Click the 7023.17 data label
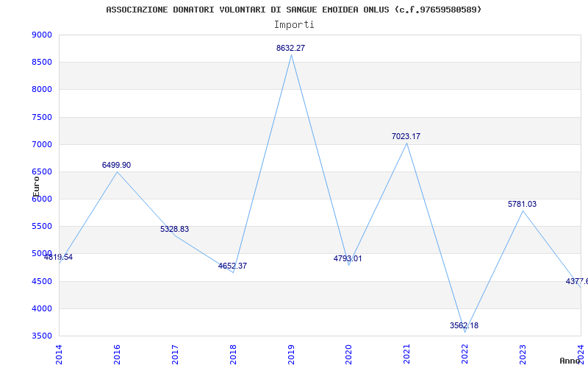Screen dimensions: 588x368 click(x=406, y=136)
